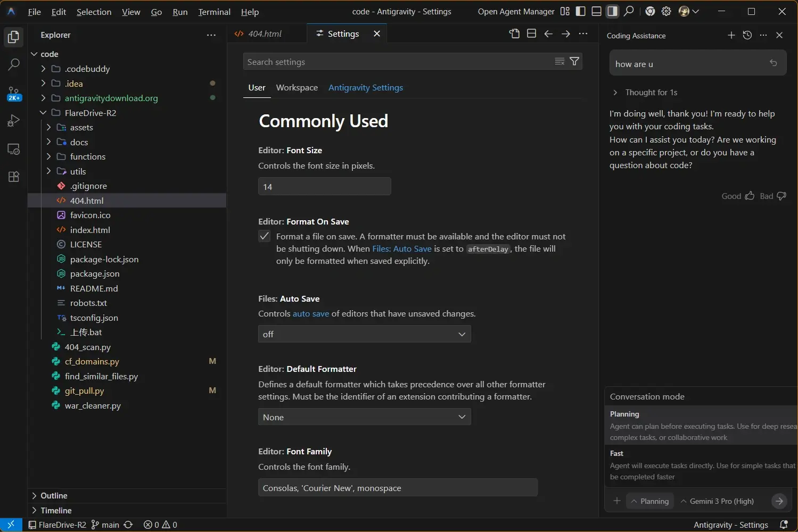Customize layout icon in title bar
This screenshot has width=798, height=532.
click(565, 11)
